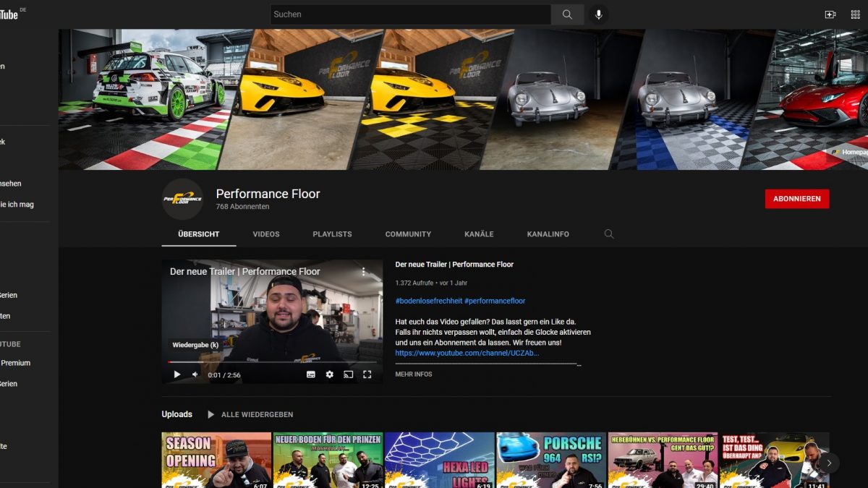Screen dimensions: 868x488
Task: Open the PLAYLISTS tab
Action: [332, 234]
